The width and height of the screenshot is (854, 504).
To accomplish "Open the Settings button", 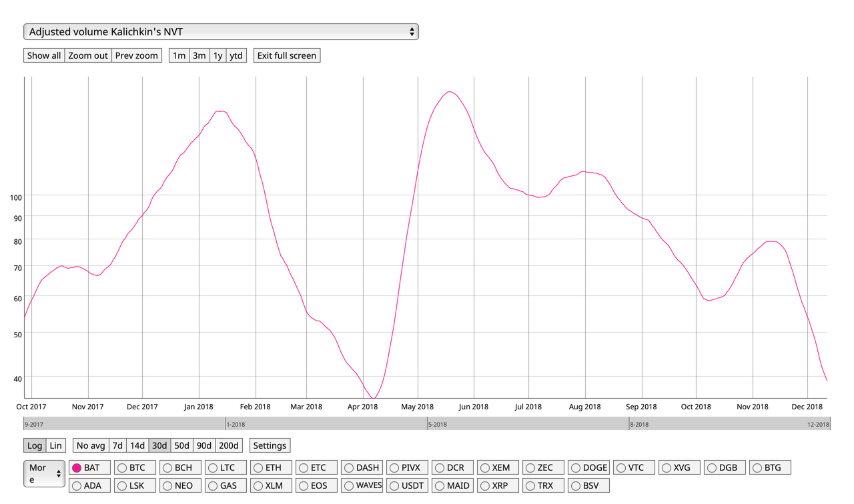I will tap(270, 445).
